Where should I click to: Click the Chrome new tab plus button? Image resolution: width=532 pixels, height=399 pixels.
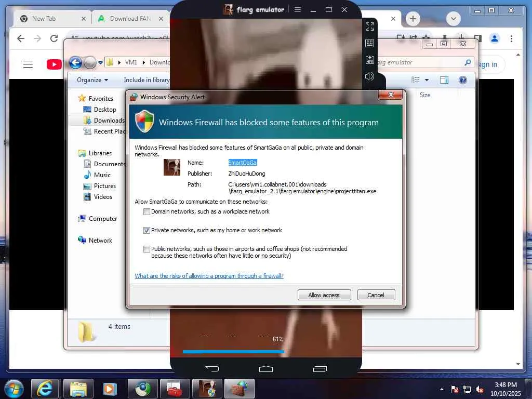click(x=413, y=19)
